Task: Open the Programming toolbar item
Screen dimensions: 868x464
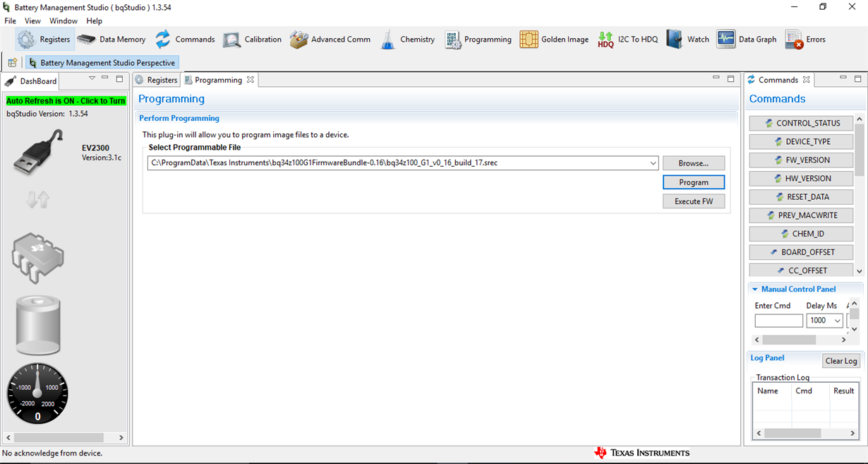Action: point(478,40)
